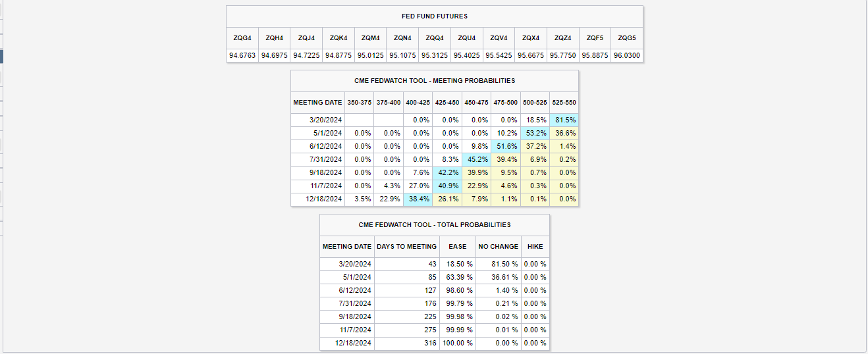Click the 100.00 % ease value
Screen dimensions: 868x354
pyautogui.click(x=457, y=343)
